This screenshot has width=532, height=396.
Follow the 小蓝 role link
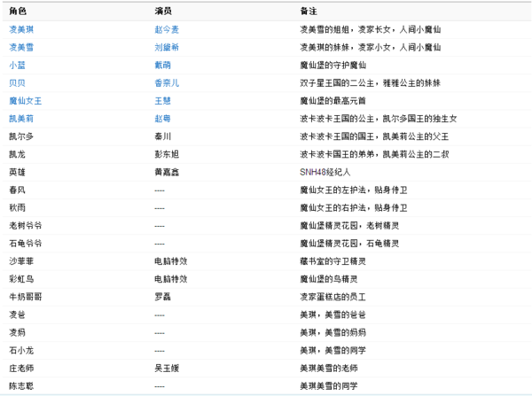tap(18, 65)
